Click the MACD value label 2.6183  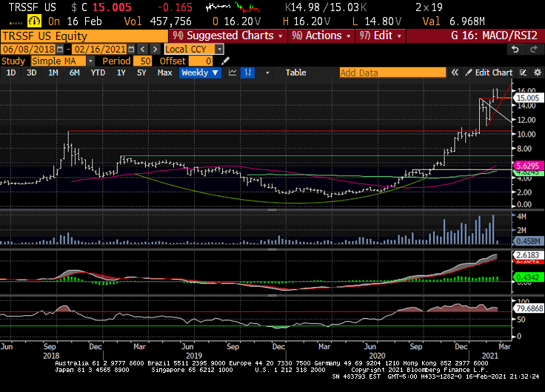coord(529,255)
